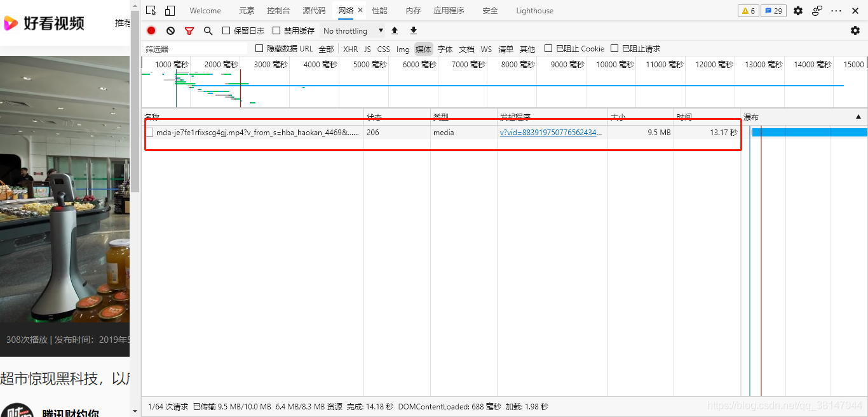Clear the network log icon
The height and width of the screenshot is (417, 868).
point(170,30)
